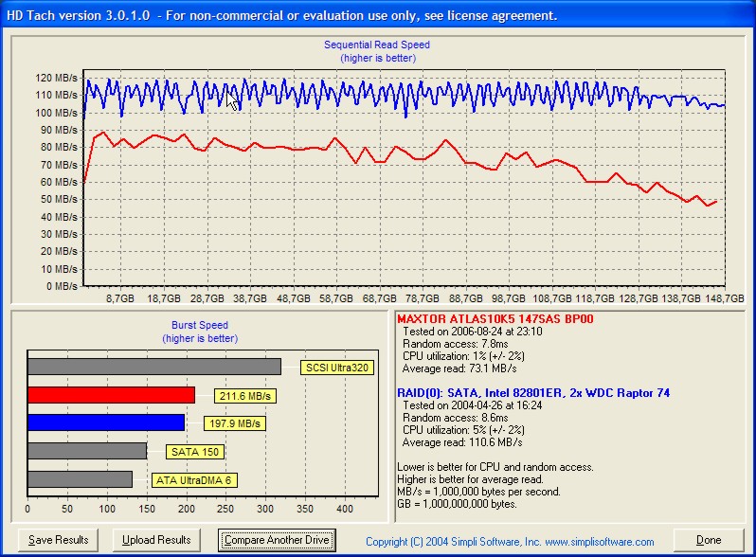Click 'Random access: 8.6ms' text
The height and width of the screenshot is (557, 756).
(455, 418)
